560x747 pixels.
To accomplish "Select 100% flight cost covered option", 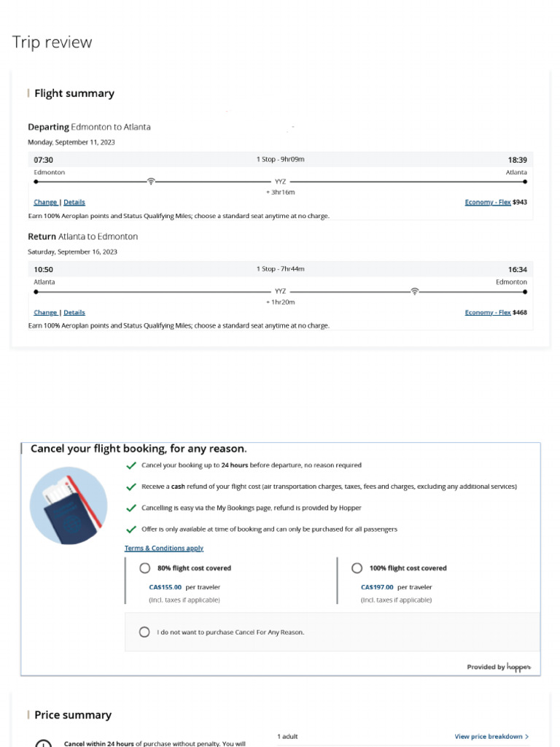I will (x=357, y=568).
